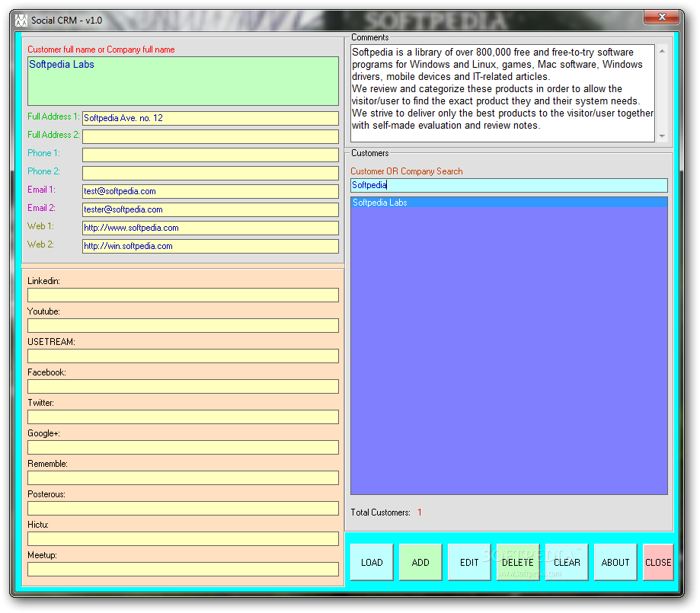Click inside the Comments text area

(x=502, y=93)
